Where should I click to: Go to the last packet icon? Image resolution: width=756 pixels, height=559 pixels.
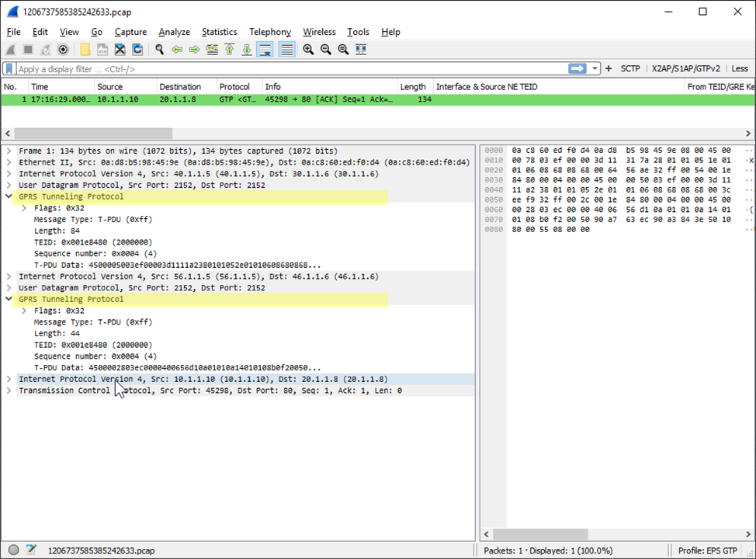point(247,50)
